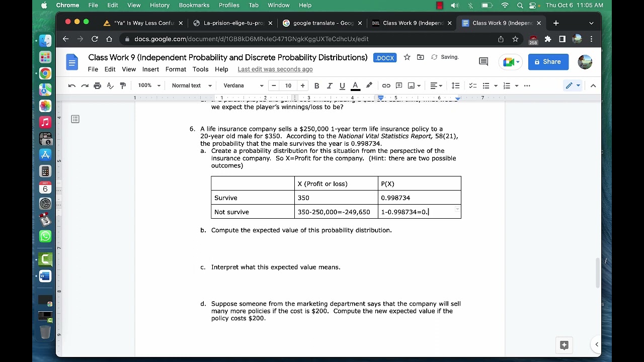Create a numbered list
This screenshot has height=362, width=644.
(x=507, y=85)
